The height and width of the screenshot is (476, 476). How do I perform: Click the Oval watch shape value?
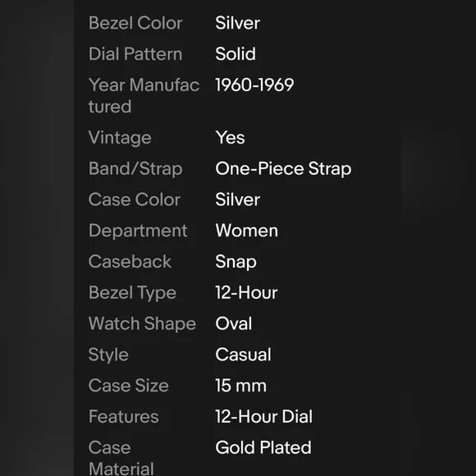(x=233, y=323)
